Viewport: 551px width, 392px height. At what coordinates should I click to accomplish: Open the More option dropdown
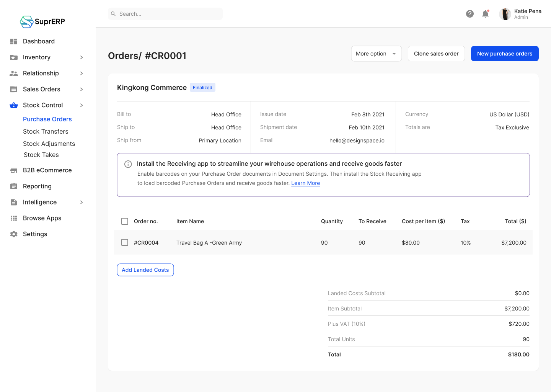coord(376,54)
